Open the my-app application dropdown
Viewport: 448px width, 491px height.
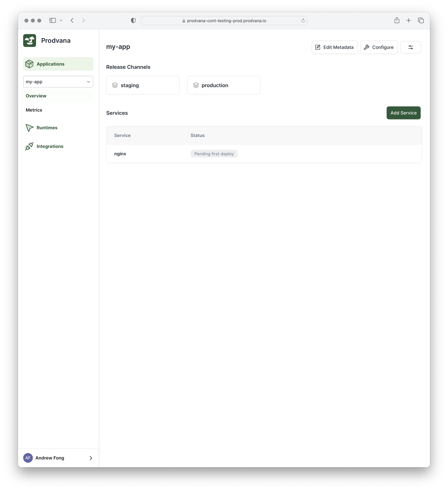[58, 82]
